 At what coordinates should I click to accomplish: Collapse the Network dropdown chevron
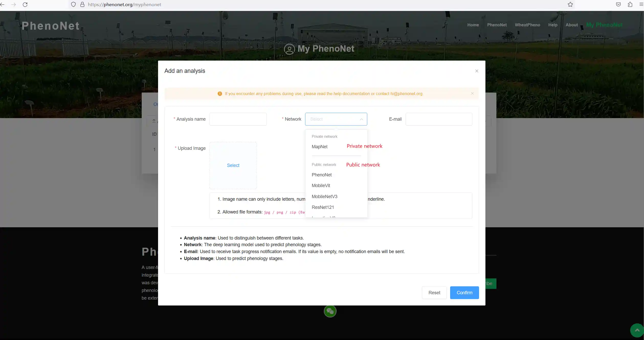click(x=361, y=119)
